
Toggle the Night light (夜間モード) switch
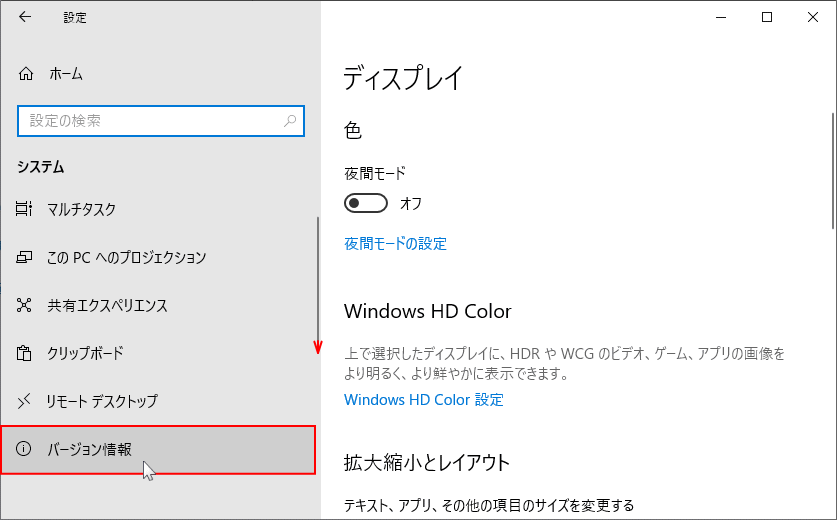point(366,203)
